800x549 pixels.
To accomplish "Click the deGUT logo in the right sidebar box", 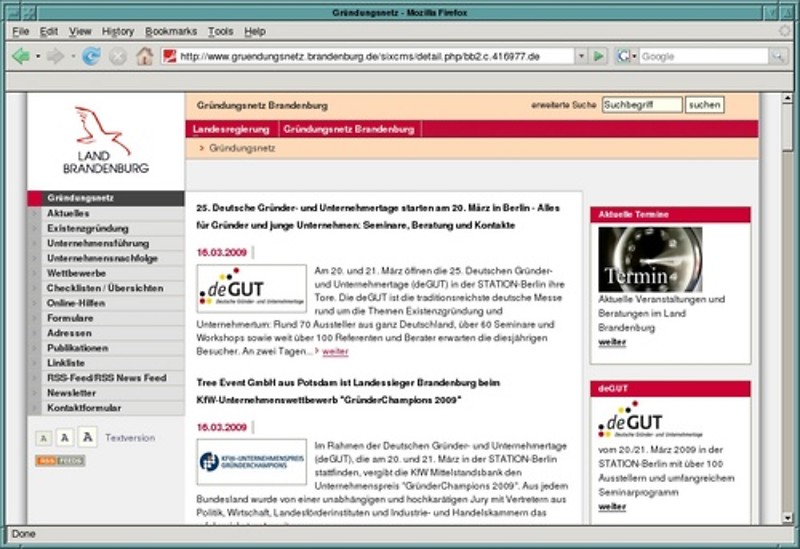I will (650, 419).
